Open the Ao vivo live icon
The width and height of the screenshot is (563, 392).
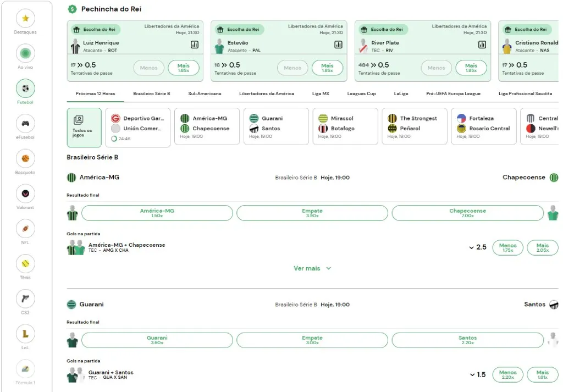coord(25,53)
